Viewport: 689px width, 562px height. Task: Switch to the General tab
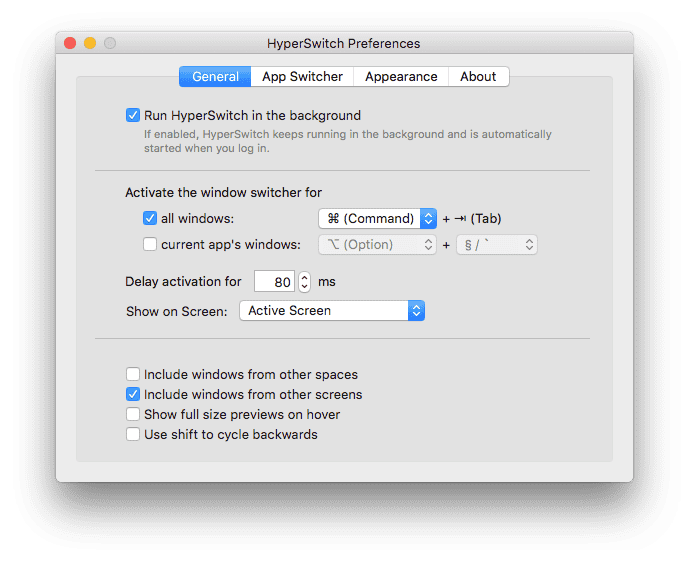pyautogui.click(x=215, y=76)
